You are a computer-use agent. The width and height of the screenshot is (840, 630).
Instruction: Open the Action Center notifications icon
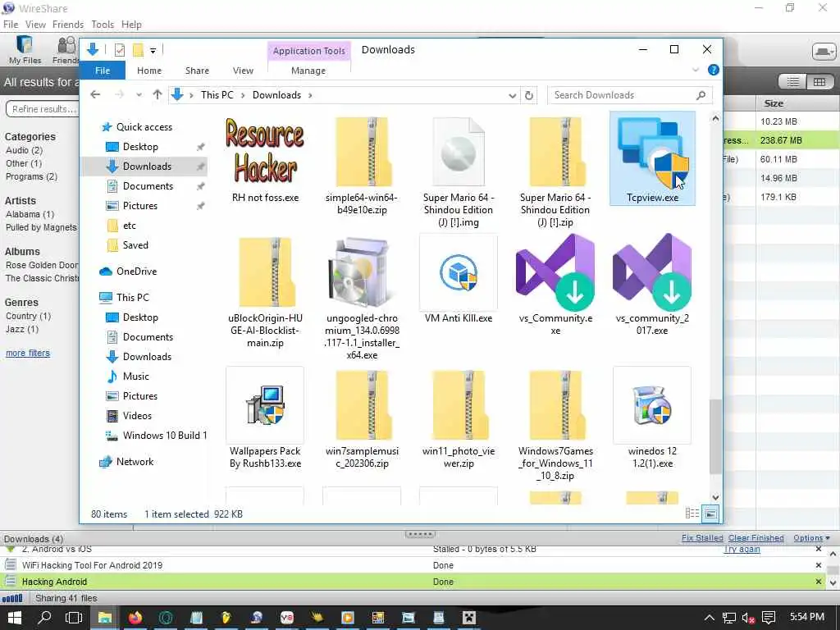click(768, 618)
